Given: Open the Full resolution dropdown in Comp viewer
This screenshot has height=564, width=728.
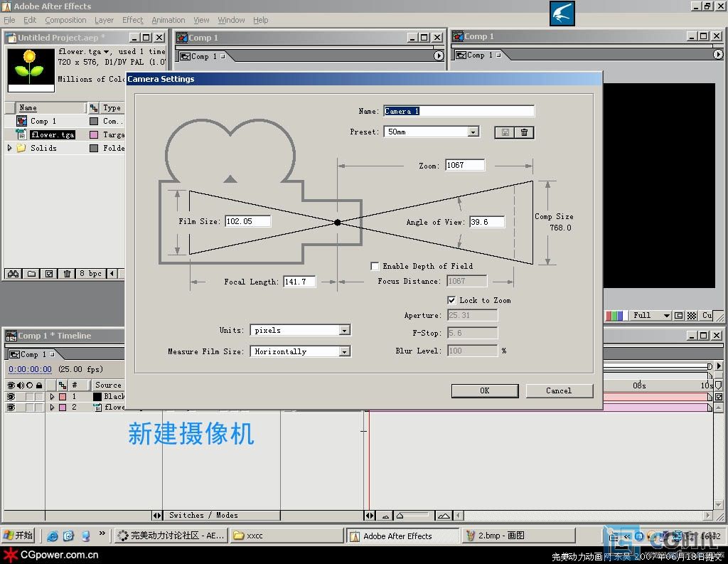Looking at the screenshot, I should click(651, 316).
